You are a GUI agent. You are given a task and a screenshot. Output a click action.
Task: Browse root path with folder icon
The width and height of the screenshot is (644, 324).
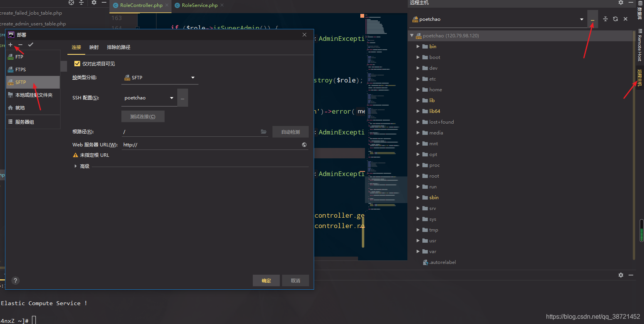(x=264, y=132)
